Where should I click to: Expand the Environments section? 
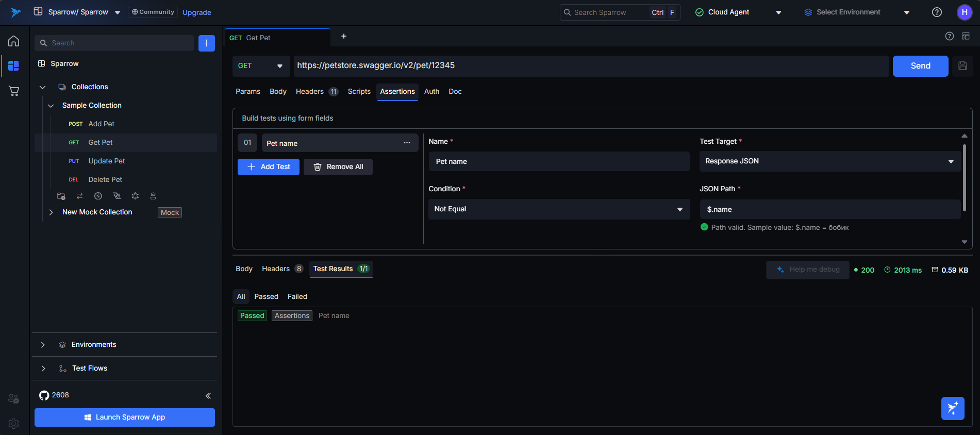[43, 345]
